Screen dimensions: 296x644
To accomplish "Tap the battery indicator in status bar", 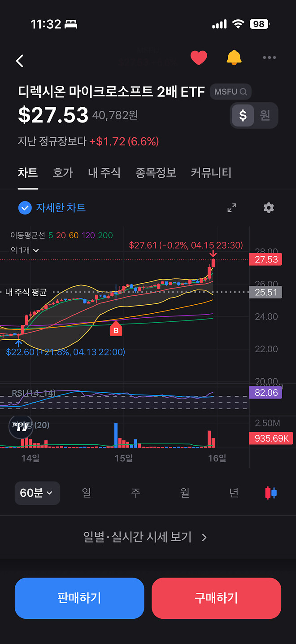I will tap(261, 24).
